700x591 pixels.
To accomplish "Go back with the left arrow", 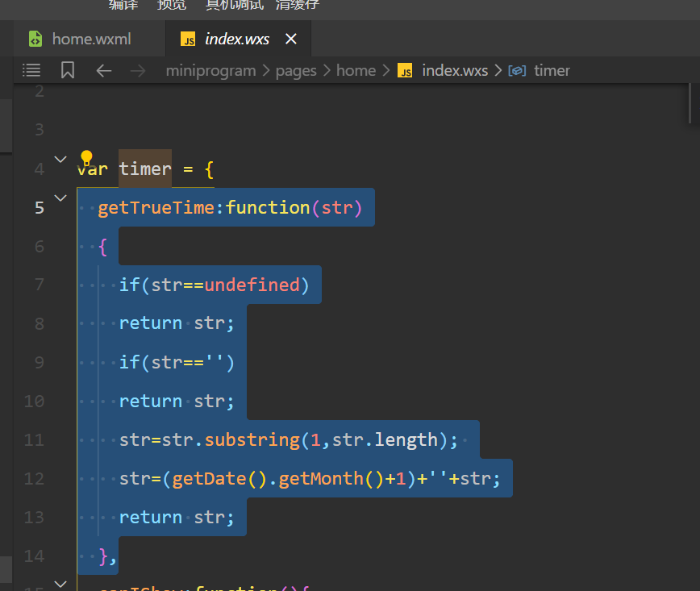I will (103, 70).
